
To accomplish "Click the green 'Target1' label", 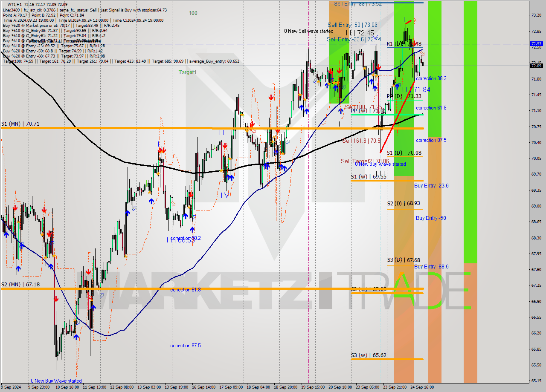I will (188, 72).
